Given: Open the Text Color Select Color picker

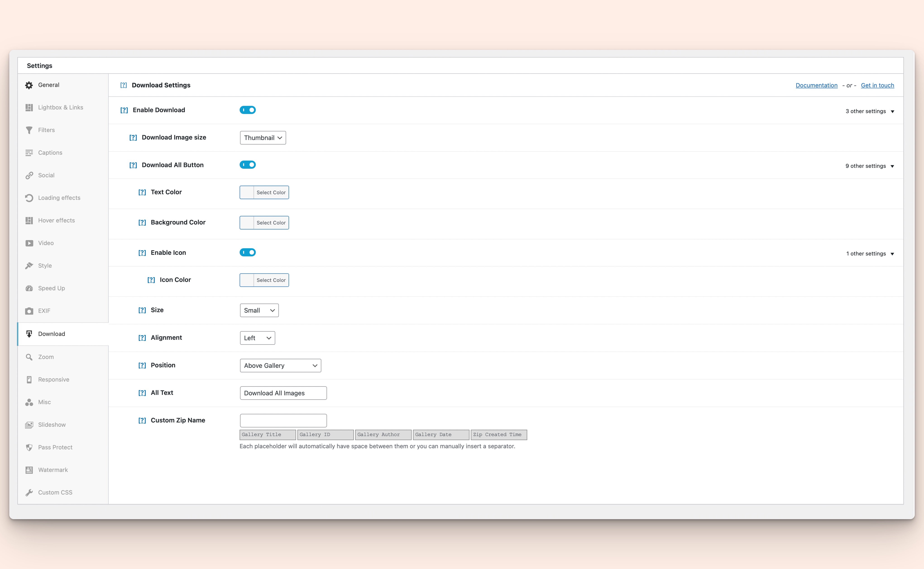Looking at the screenshot, I should pyautogui.click(x=264, y=192).
